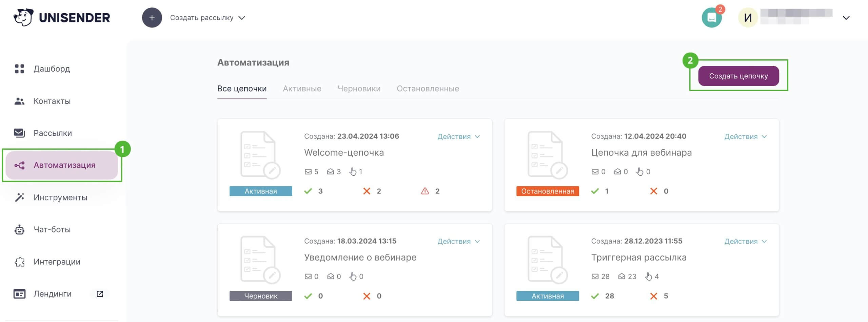
Task: Open the Интеграции puzzle icon
Action: point(19,262)
